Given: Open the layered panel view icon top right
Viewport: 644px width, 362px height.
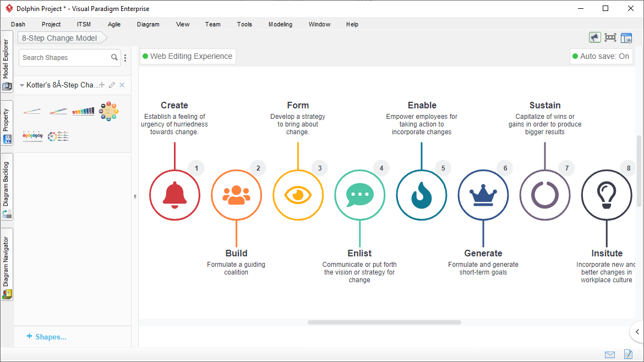Looking at the screenshot, I should tap(626, 37).
